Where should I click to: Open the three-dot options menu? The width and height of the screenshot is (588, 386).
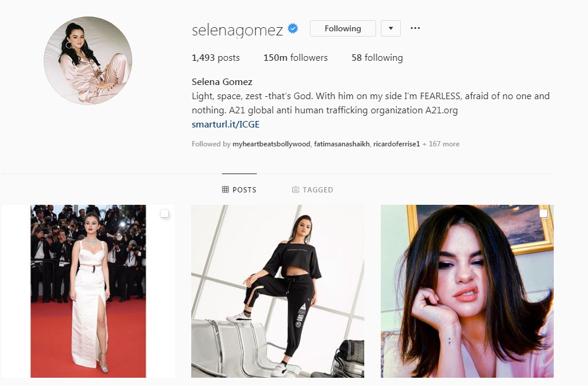pyautogui.click(x=415, y=28)
